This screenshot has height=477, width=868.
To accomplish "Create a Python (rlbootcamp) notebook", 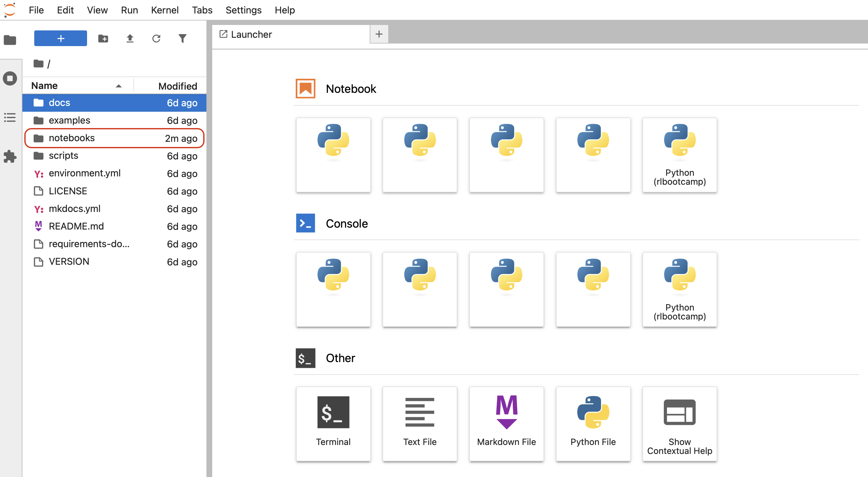I will [x=679, y=155].
